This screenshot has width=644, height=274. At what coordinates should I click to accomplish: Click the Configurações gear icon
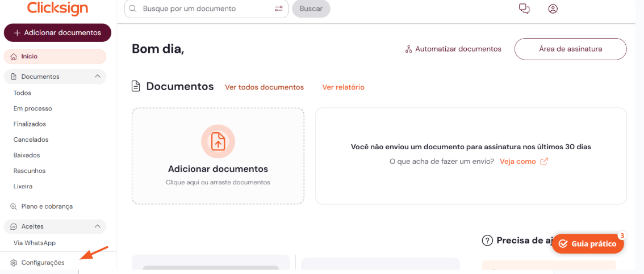(x=14, y=263)
